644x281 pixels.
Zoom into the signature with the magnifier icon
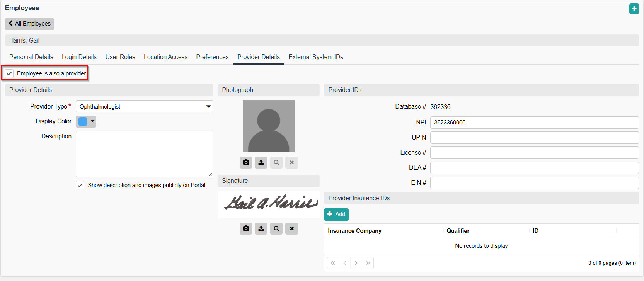[276, 228]
